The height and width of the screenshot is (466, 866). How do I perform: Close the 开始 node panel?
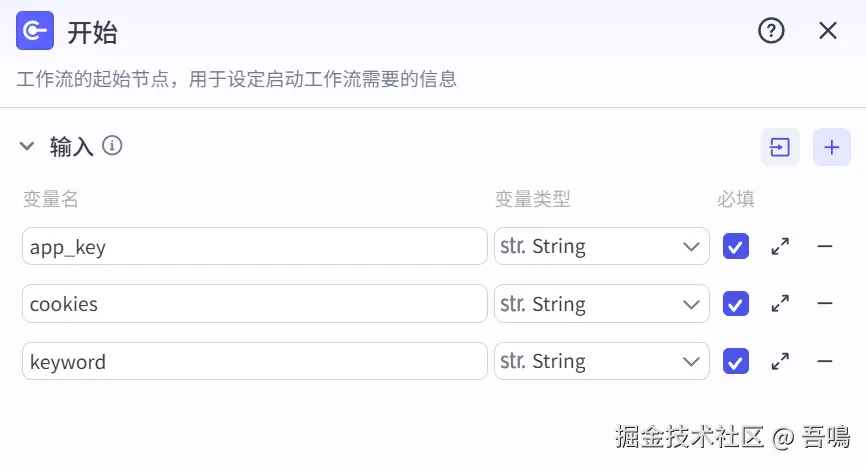pyautogui.click(x=828, y=31)
